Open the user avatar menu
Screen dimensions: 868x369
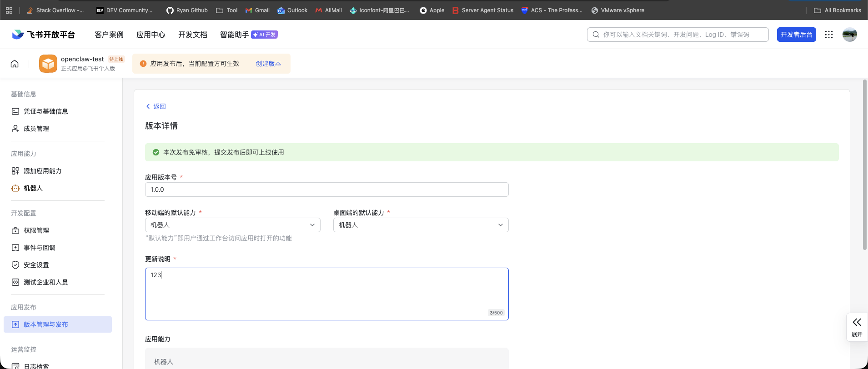click(x=850, y=35)
